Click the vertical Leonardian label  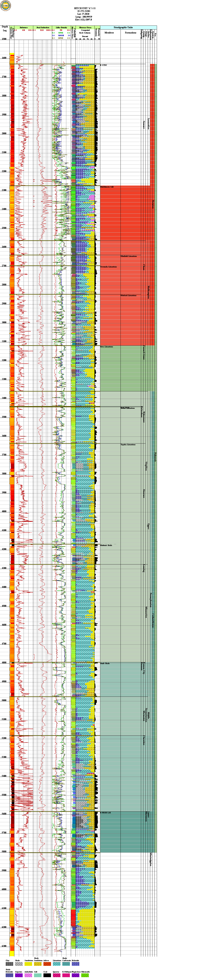tap(148, 124)
